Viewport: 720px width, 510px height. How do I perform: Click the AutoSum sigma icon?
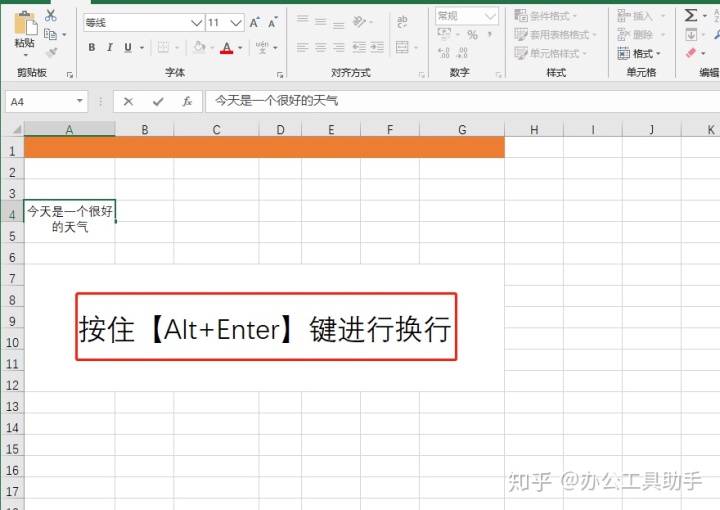(x=691, y=16)
